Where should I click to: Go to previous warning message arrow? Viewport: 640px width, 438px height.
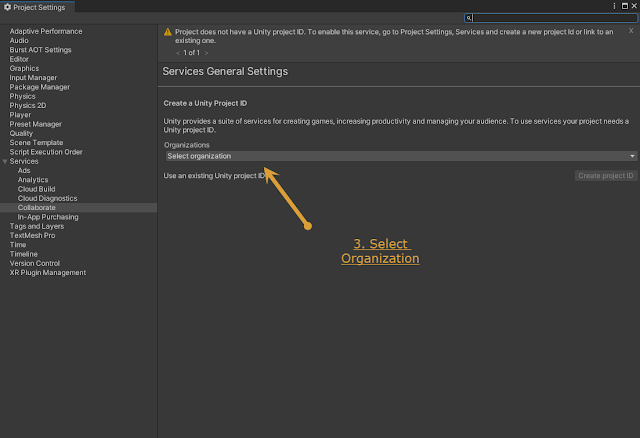tap(177, 52)
